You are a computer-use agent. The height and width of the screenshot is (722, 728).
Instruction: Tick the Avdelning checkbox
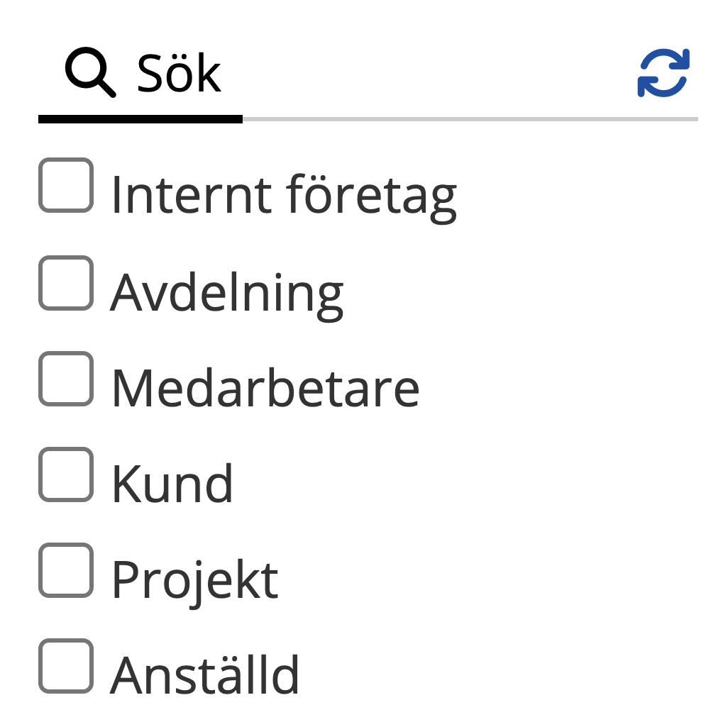pyautogui.click(x=66, y=283)
